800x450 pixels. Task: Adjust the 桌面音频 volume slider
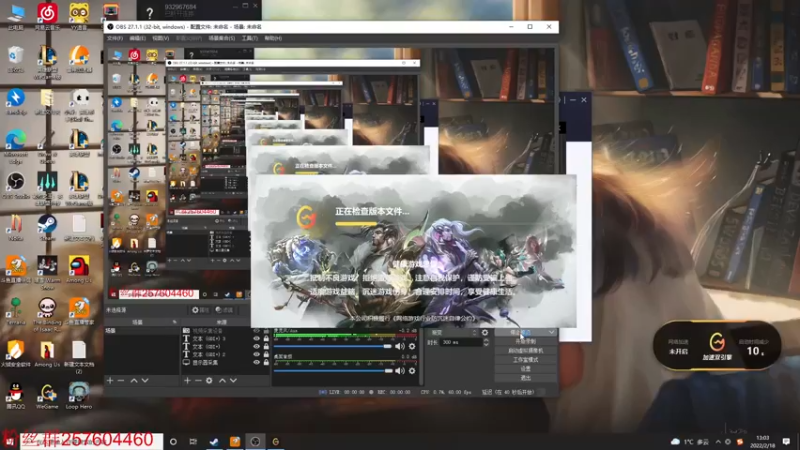333,371
